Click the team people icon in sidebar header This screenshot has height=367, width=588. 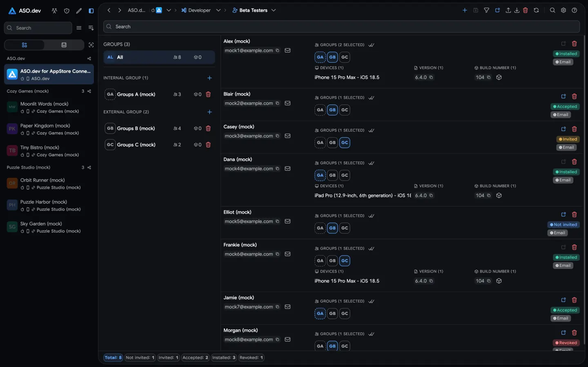point(54,11)
